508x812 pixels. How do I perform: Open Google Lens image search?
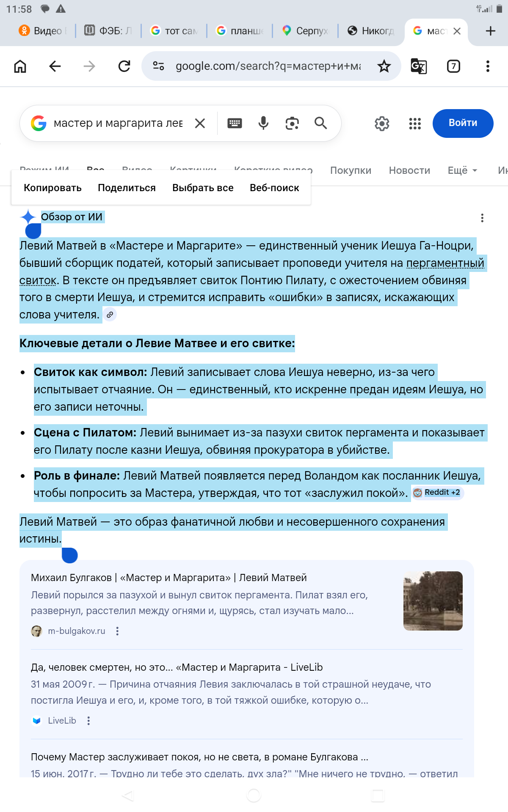292,123
